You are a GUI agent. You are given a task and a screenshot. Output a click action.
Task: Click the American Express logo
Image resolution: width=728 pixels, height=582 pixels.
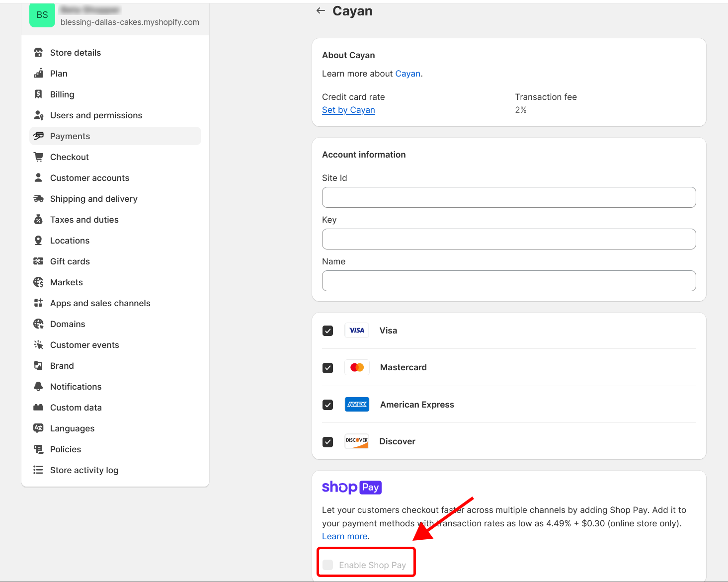357,405
